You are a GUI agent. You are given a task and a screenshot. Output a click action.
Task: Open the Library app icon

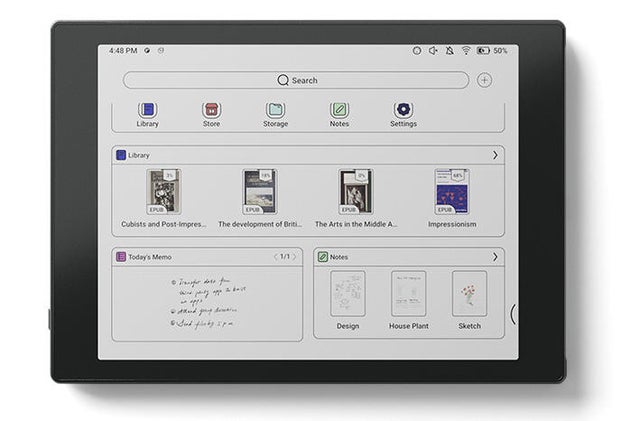point(147,110)
